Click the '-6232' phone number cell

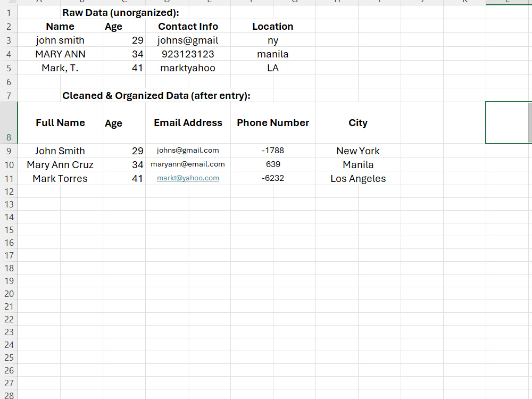273,178
